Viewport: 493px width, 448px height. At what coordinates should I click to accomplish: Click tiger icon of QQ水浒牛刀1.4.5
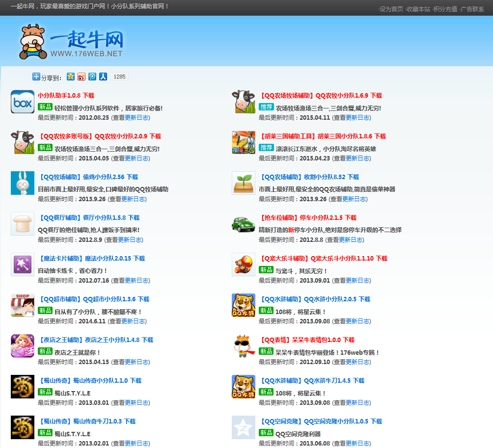(244, 387)
